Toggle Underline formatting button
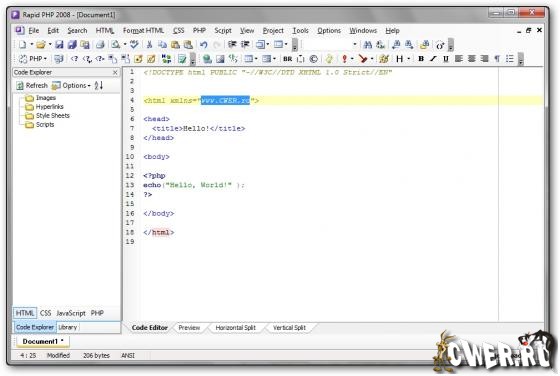The width and height of the screenshot is (560, 376). (446, 59)
